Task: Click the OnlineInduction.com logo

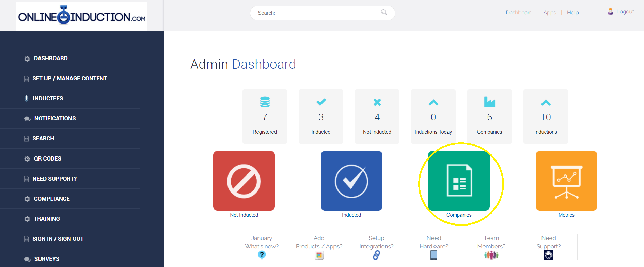Action: click(x=82, y=16)
